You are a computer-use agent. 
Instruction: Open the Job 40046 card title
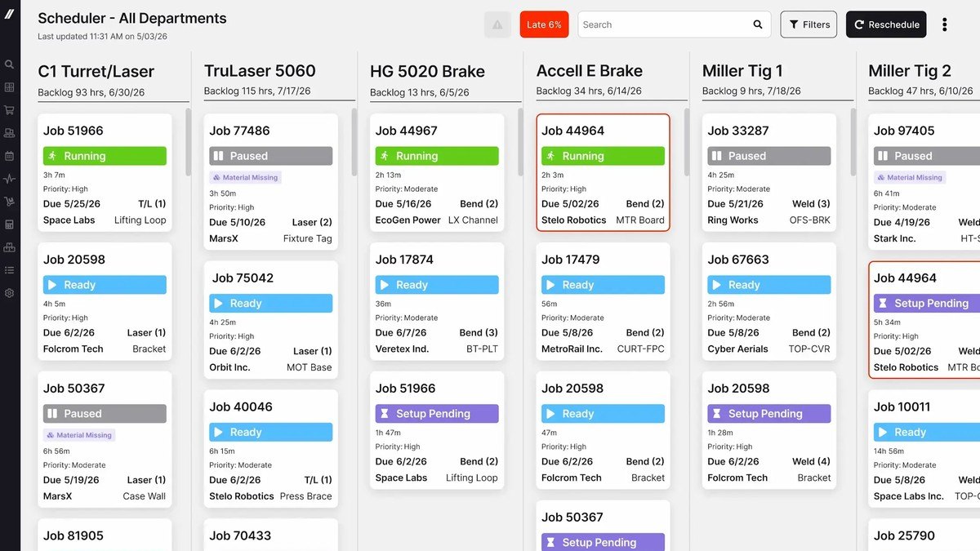[241, 407]
